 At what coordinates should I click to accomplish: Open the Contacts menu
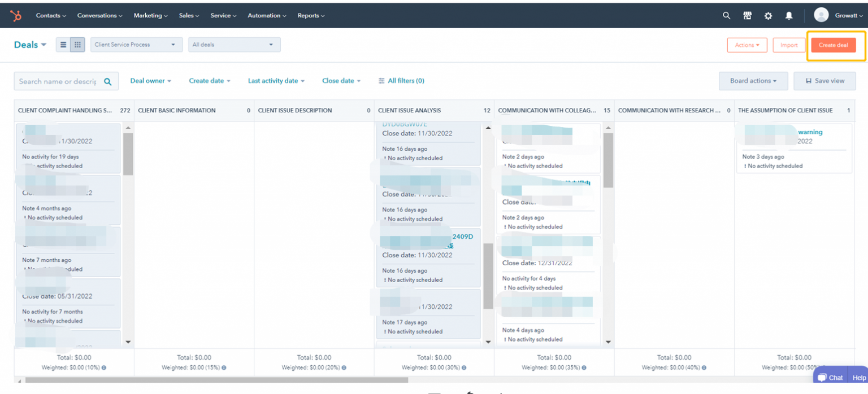pos(51,16)
